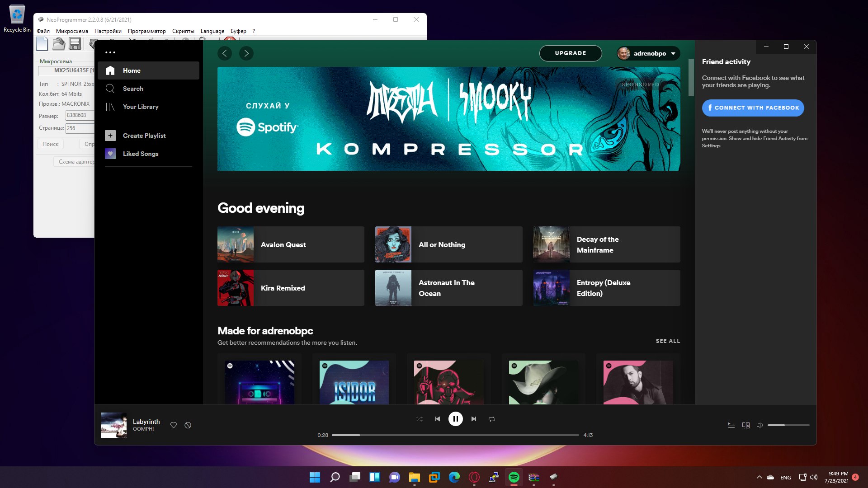
Task: Open Микросхема menu in NeoProgrammer
Action: coord(72,31)
